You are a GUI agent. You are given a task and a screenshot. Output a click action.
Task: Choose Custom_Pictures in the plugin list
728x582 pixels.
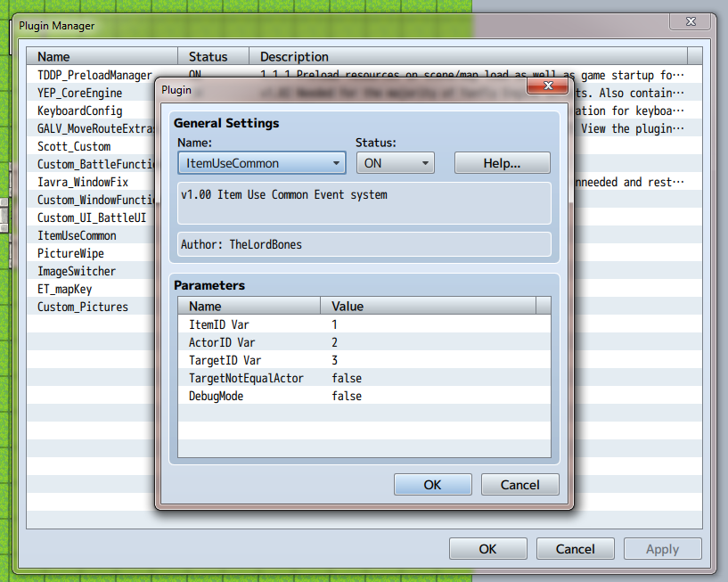[x=83, y=307]
